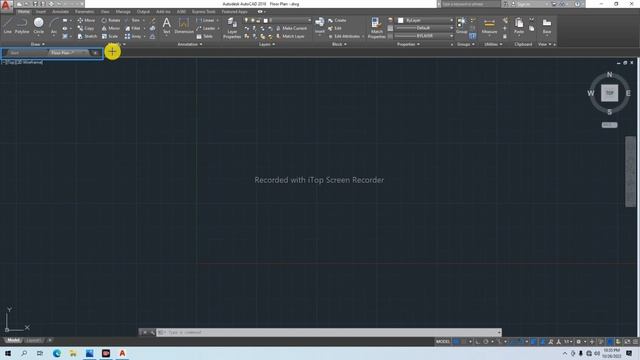Image resolution: width=640 pixels, height=360 pixels.
Task: Click the TOP face of ViewCube
Action: [x=609, y=93]
